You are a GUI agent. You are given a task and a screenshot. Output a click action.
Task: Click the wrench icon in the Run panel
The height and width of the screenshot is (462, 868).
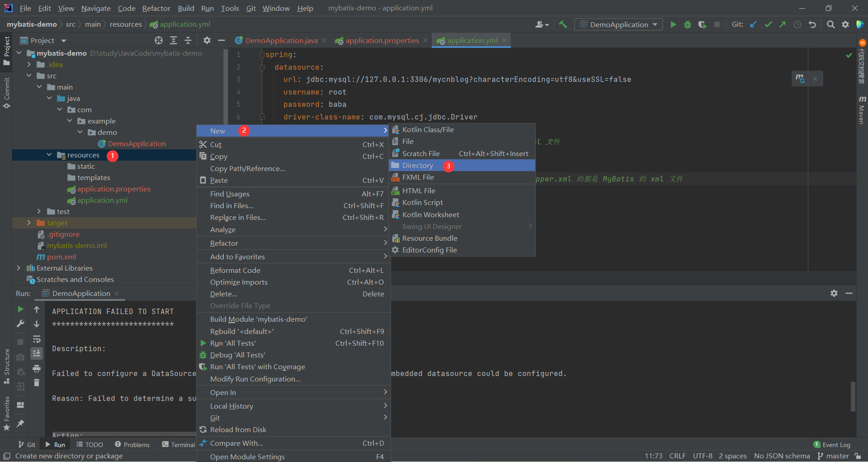coord(20,324)
